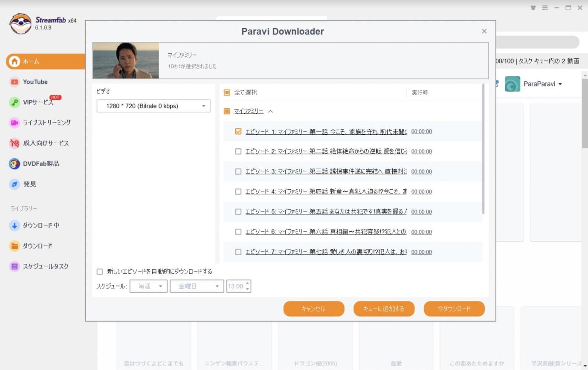This screenshot has height=370, width=588.
Task: Open VIPサービス in sidebar
Action: coord(38,102)
